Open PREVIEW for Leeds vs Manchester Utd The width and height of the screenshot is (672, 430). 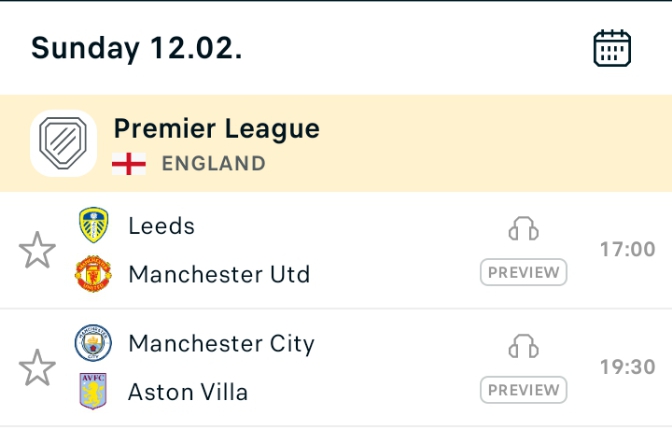tap(523, 272)
